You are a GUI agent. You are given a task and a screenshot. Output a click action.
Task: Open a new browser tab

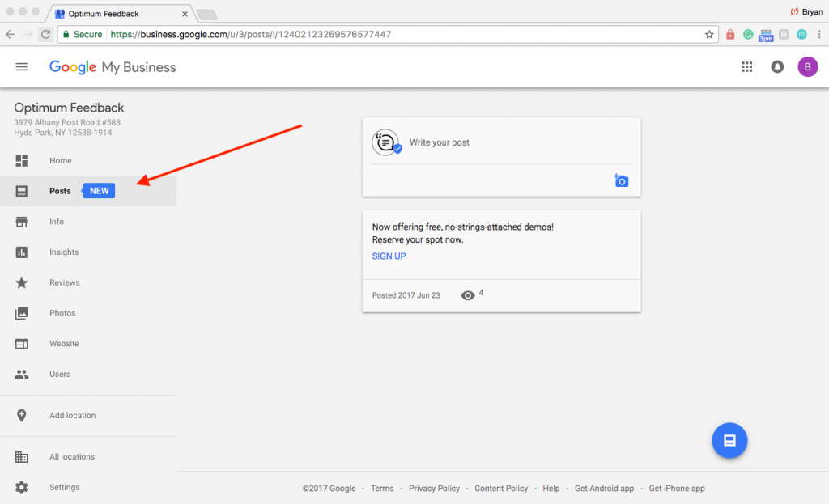pos(206,15)
